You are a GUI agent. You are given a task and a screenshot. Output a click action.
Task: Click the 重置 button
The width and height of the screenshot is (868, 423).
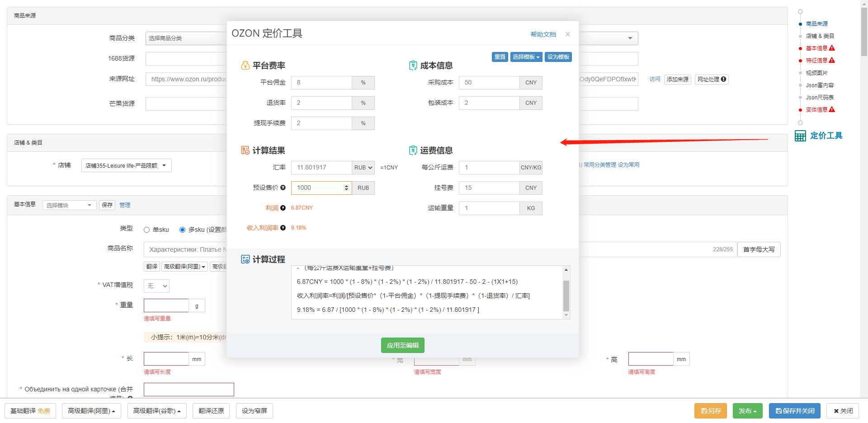pos(500,57)
